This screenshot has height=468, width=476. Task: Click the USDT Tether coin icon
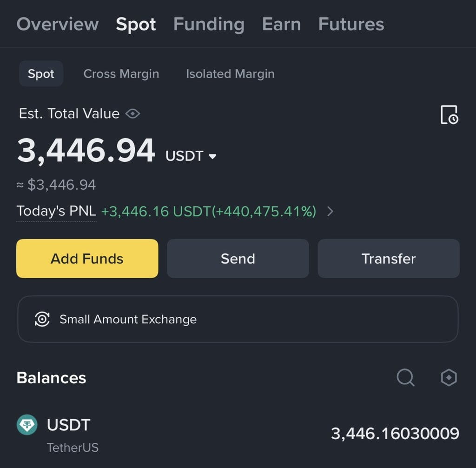point(27,425)
